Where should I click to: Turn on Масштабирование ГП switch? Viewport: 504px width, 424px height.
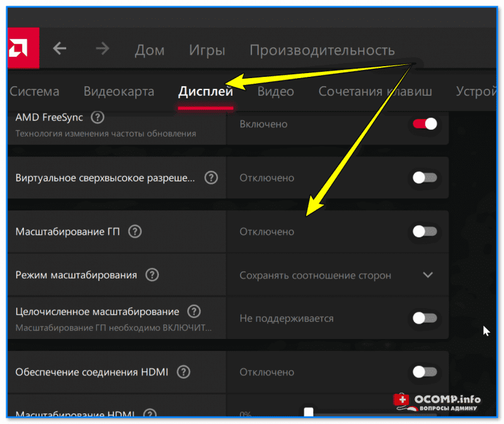425,231
